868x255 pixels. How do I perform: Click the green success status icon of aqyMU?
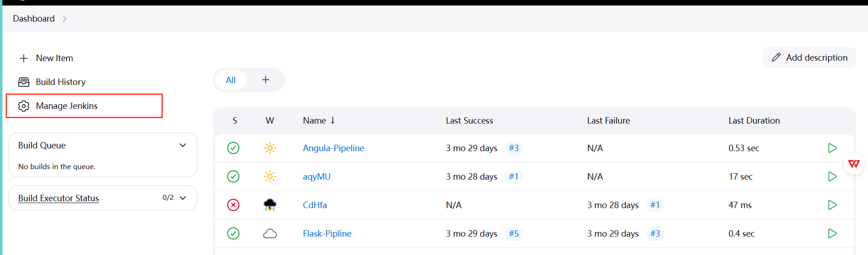[x=233, y=176]
